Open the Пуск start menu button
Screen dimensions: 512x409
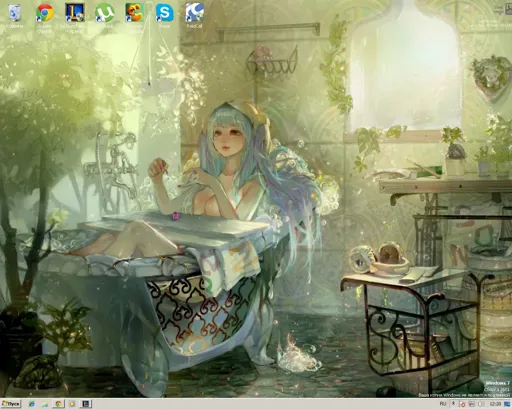point(11,404)
